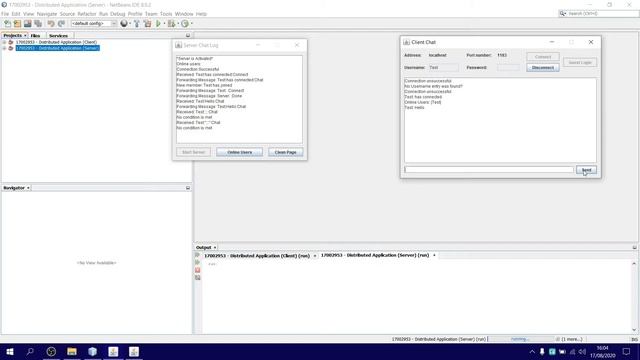The height and width of the screenshot is (360, 640).
Task: Open the Window menu
Action: pyautogui.click(x=184, y=14)
